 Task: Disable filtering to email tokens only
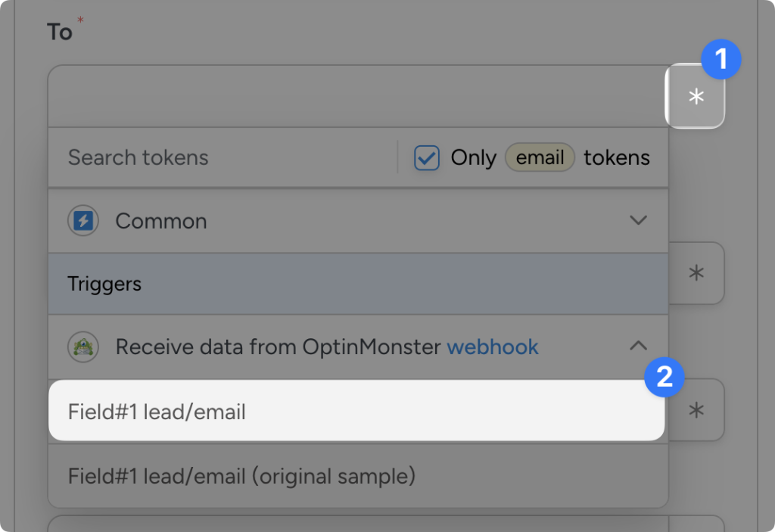tap(426, 157)
